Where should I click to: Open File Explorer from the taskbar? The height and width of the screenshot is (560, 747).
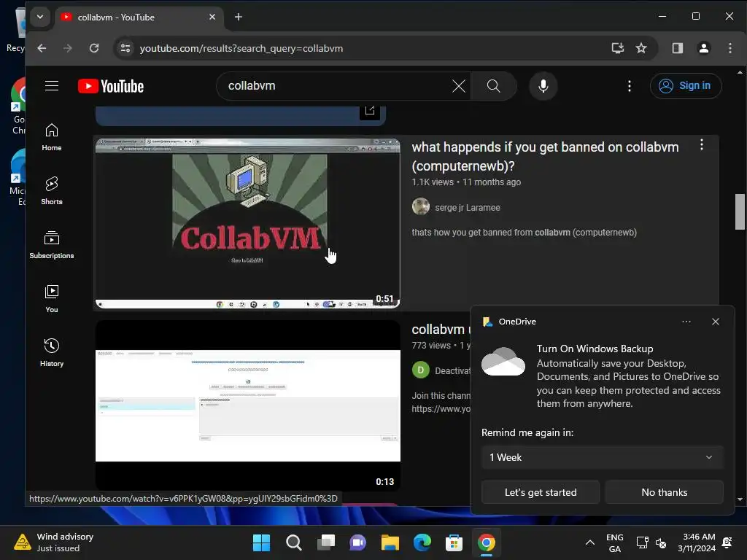coord(390,542)
